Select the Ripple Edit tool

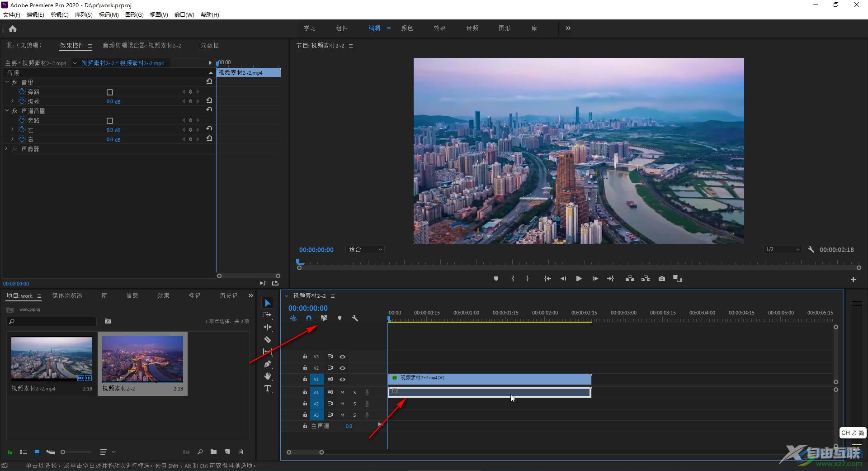pyautogui.click(x=268, y=327)
